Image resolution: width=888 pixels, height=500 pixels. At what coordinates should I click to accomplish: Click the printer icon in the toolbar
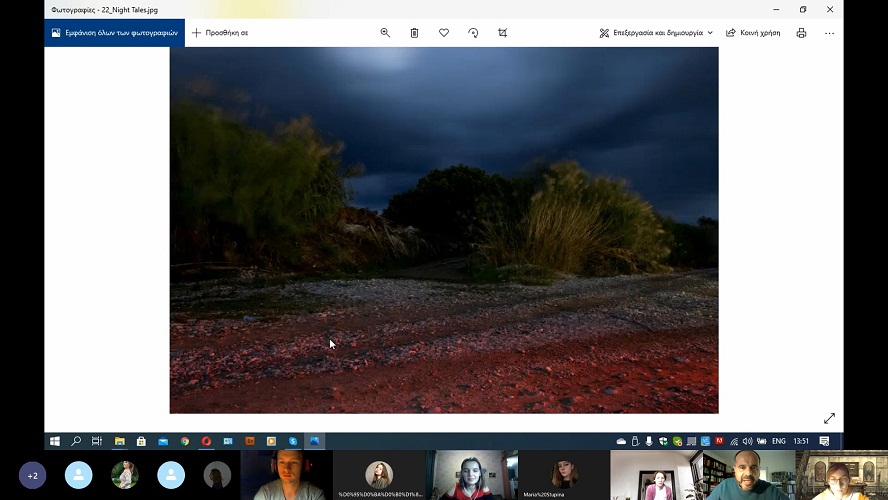pyautogui.click(x=801, y=33)
